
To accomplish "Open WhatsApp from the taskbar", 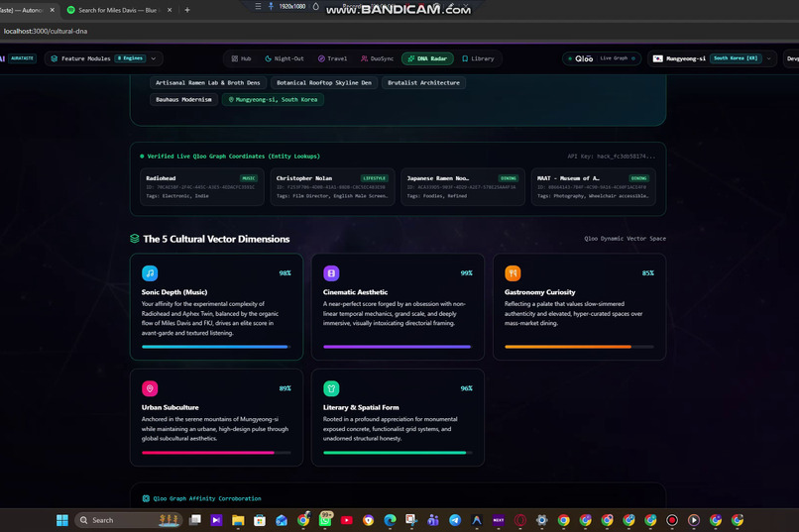I will pos(325,520).
